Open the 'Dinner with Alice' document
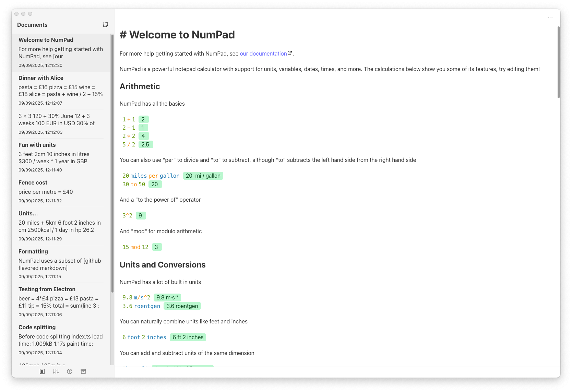This screenshot has width=572, height=392. coord(61,90)
